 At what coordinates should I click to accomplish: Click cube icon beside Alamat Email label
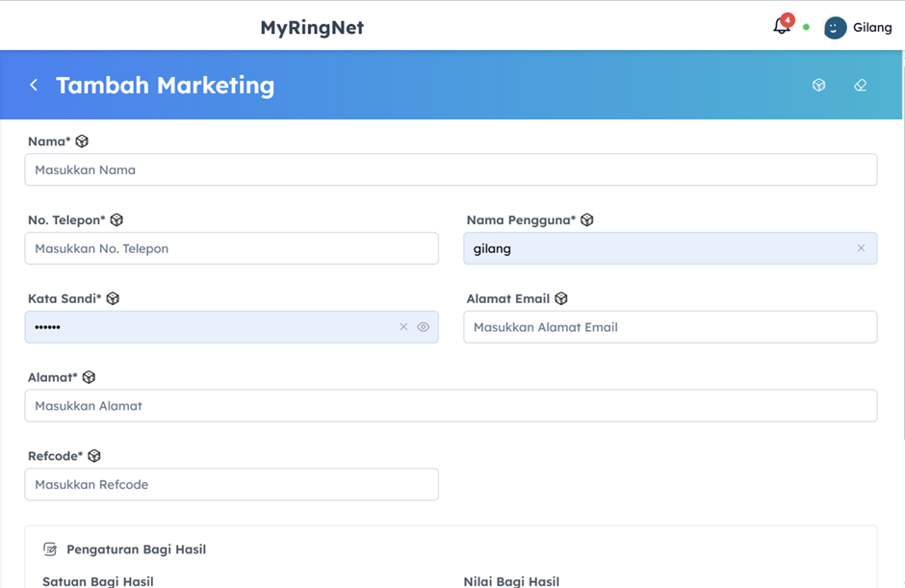pos(561,299)
